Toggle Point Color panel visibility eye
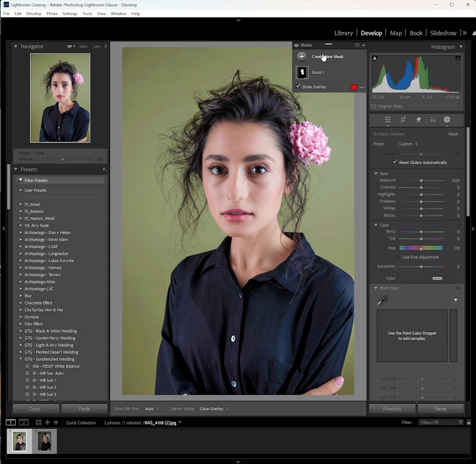 coord(458,288)
